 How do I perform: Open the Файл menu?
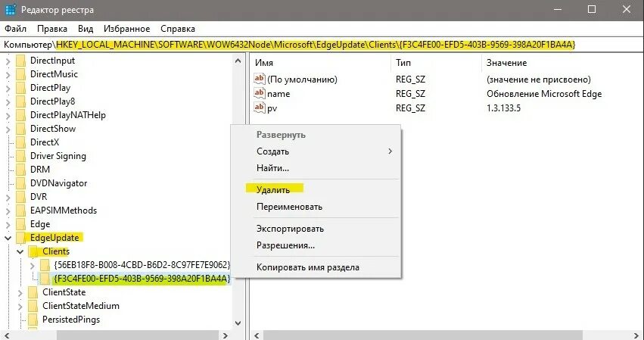click(16, 29)
